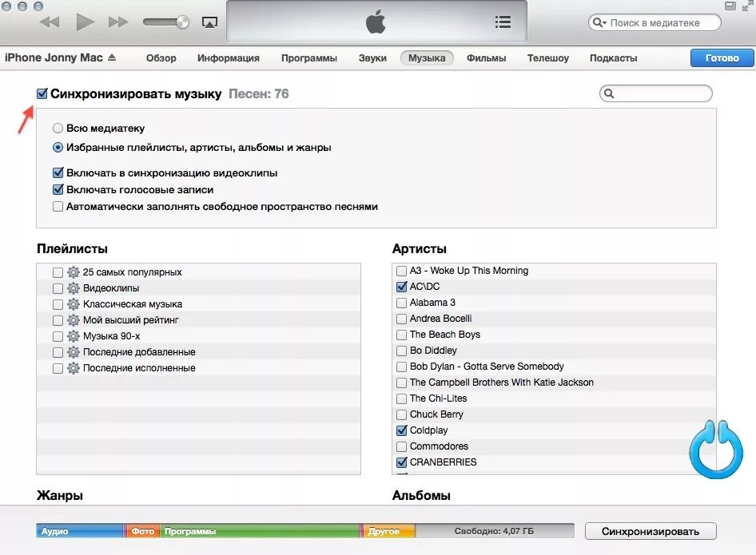Click the Аудио capacity bar segment
Image resolution: width=756 pixels, height=555 pixels.
click(81, 531)
